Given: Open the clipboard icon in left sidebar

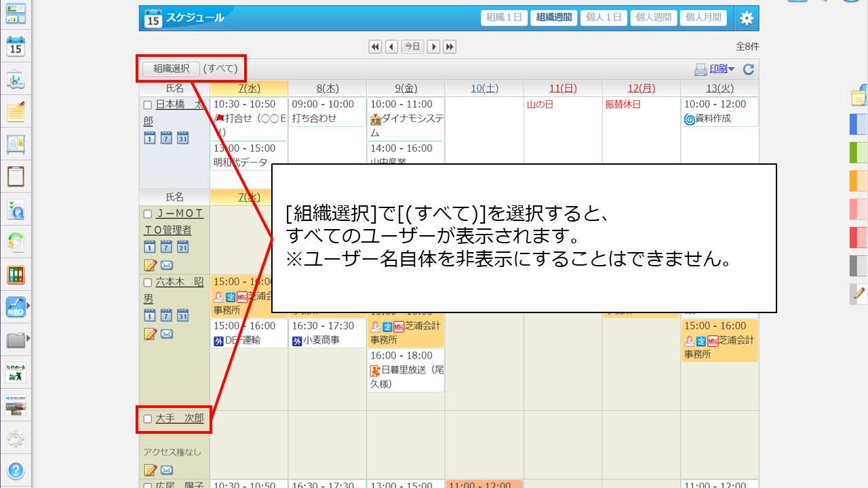Looking at the screenshot, I should (16, 176).
